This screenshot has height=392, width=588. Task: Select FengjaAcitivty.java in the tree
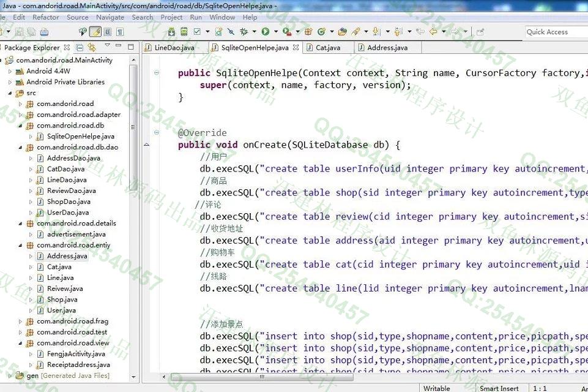76,353
